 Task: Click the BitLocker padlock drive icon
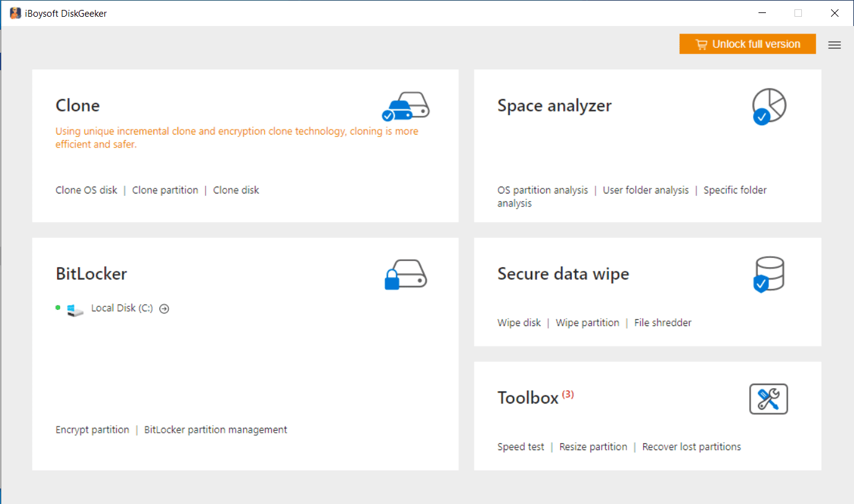coord(406,274)
